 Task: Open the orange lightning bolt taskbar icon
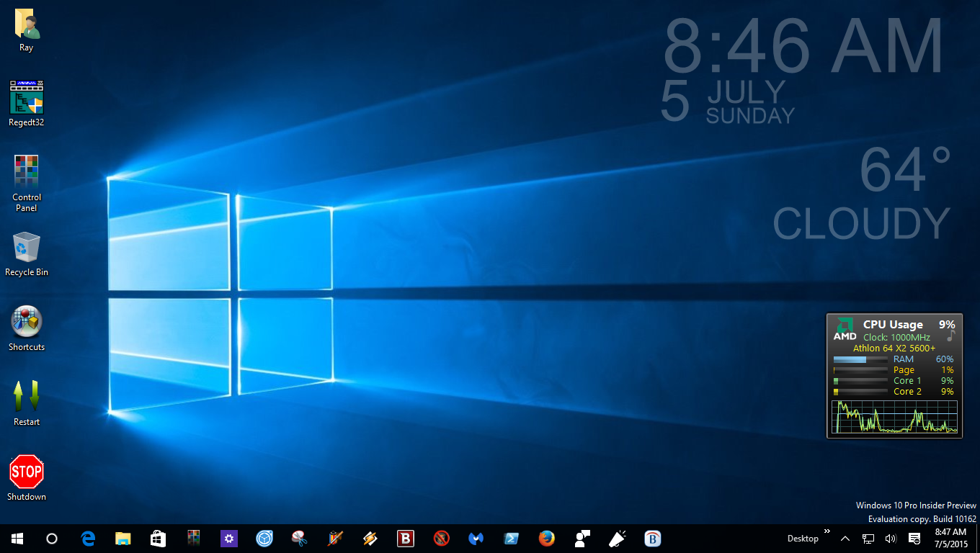click(x=370, y=538)
